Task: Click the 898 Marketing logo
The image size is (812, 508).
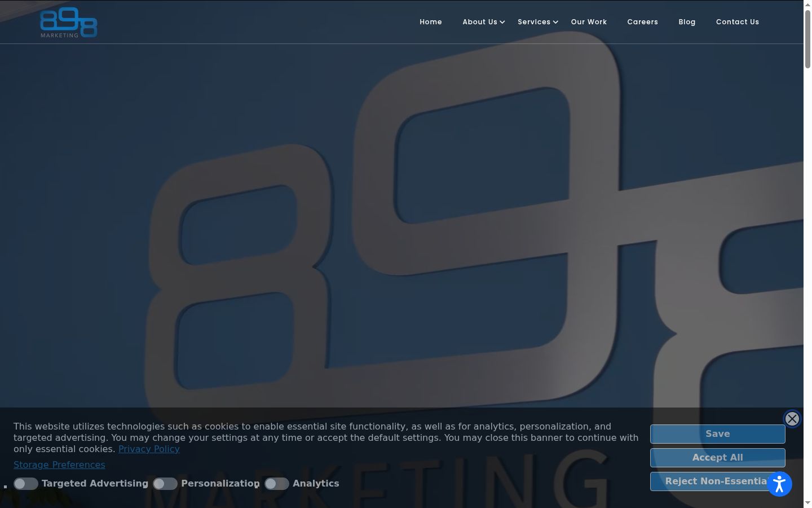Action: pyautogui.click(x=69, y=23)
